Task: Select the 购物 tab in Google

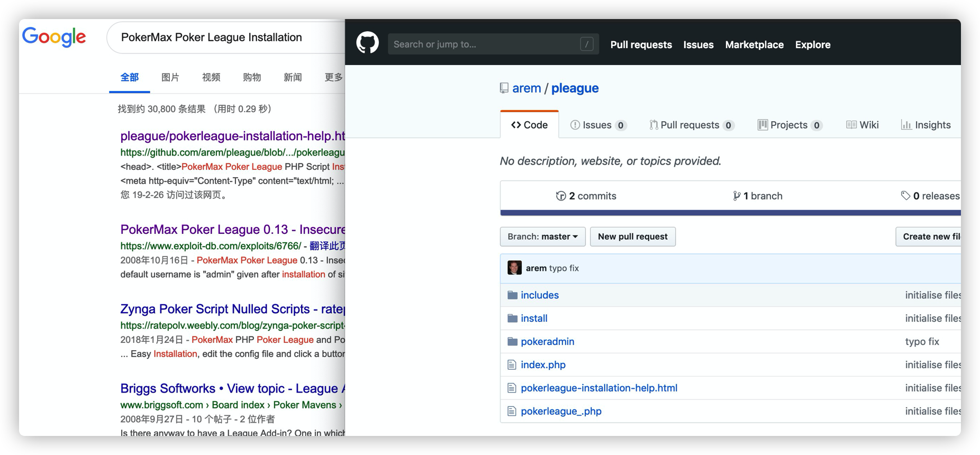Action: pos(252,77)
